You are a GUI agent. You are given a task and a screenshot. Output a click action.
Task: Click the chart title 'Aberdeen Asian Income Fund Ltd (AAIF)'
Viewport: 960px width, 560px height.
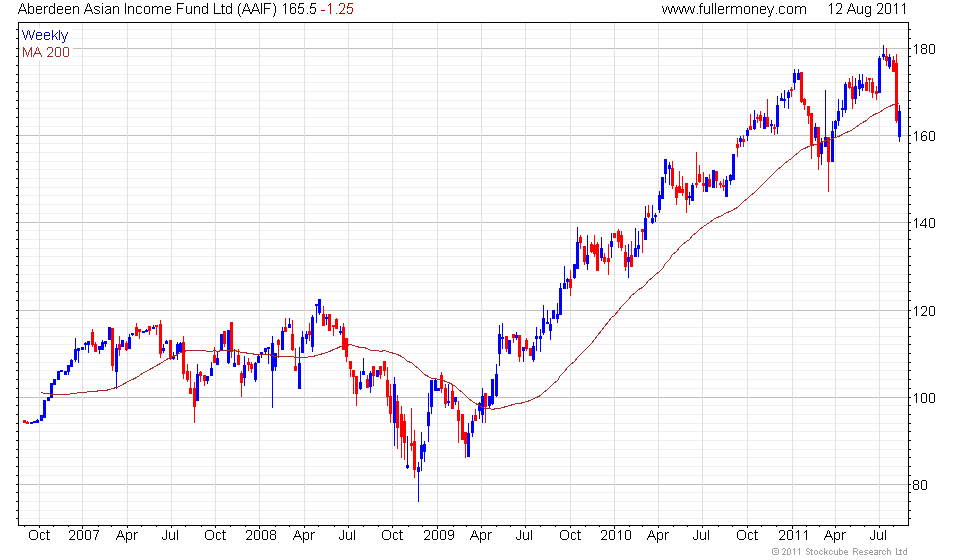[x=148, y=9]
